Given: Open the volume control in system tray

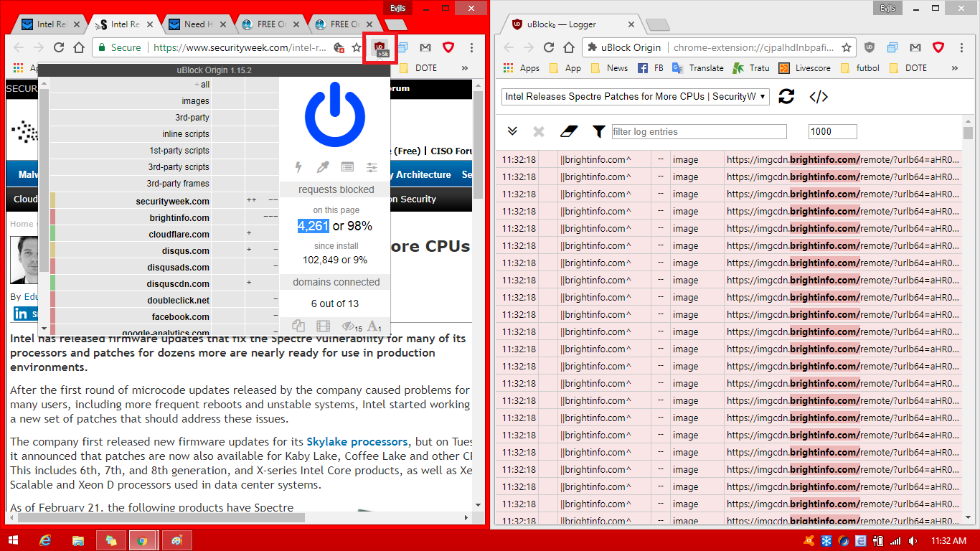Looking at the screenshot, I should (x=913, y=540).
